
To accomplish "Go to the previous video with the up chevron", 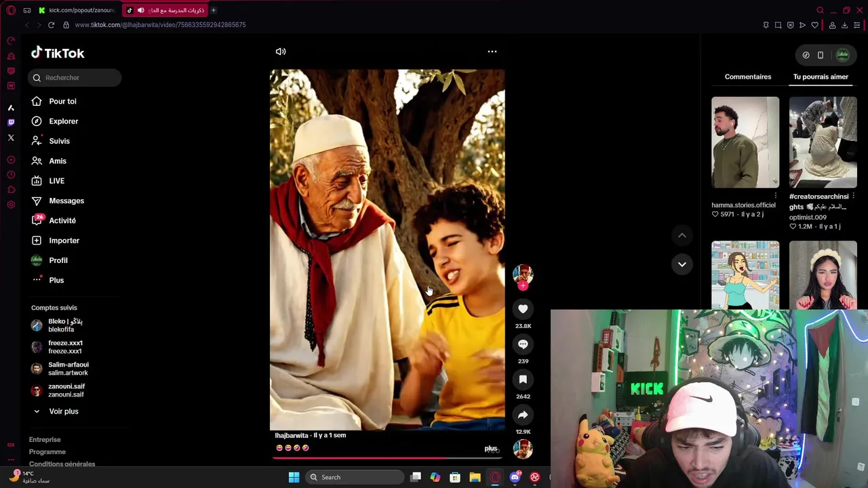I will pos(682,235).
